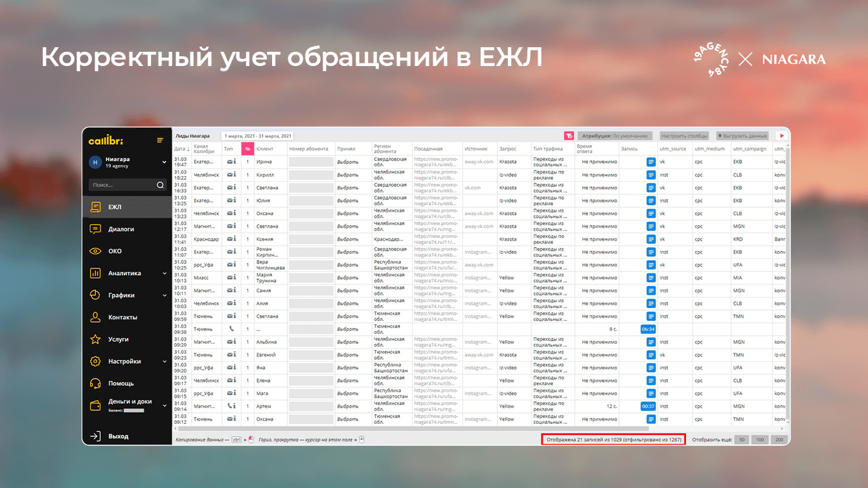868x488 pixels.
Task: Expand the Деньги и доки submenu chevron
Action: point(165,405)
